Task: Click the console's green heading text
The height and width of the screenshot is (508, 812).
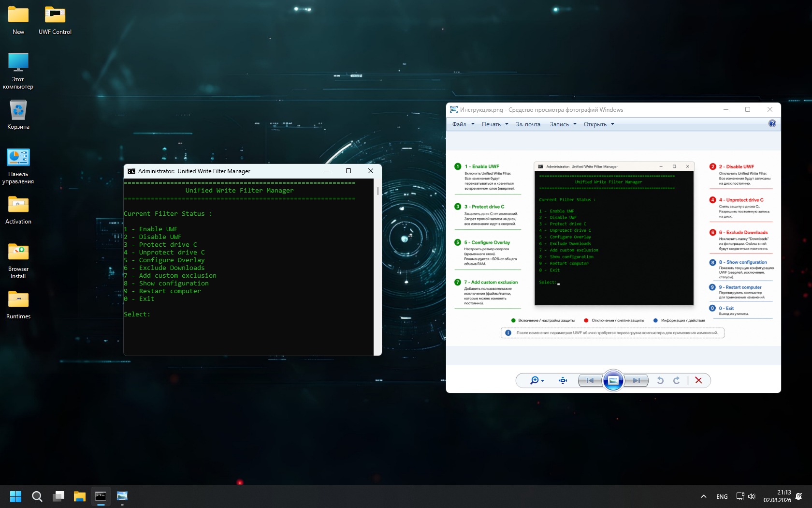Action: (x=240, y=191)
